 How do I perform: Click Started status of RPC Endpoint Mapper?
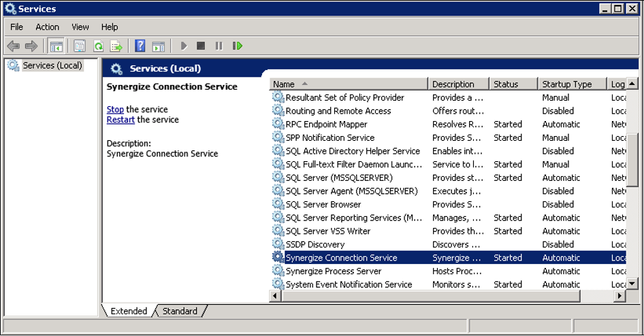508,124
